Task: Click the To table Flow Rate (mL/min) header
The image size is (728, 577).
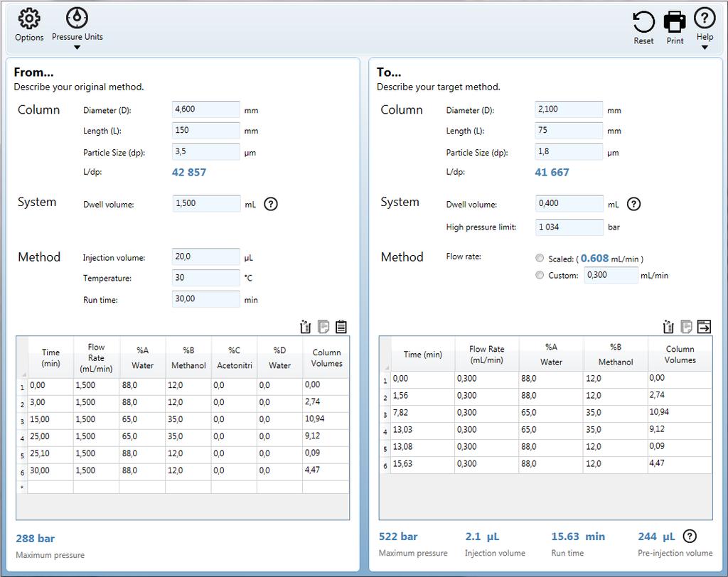Action: pyautogui.click(x=486, y=354)
